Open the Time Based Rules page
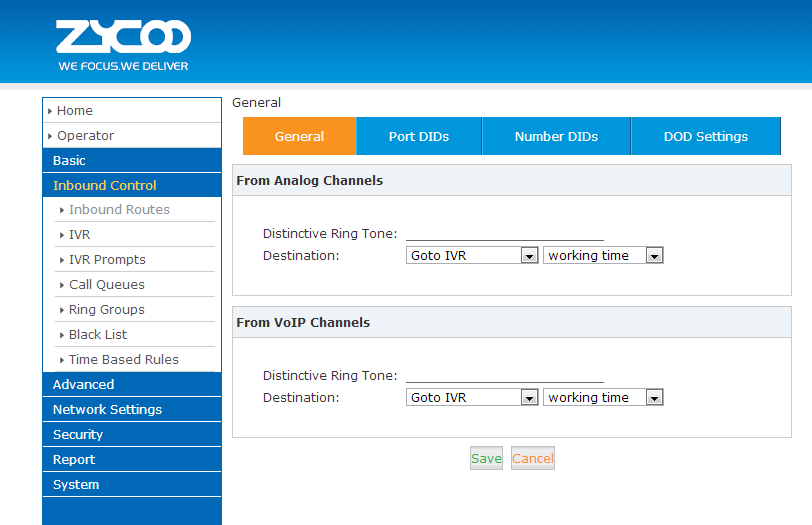 pos(124,360)
